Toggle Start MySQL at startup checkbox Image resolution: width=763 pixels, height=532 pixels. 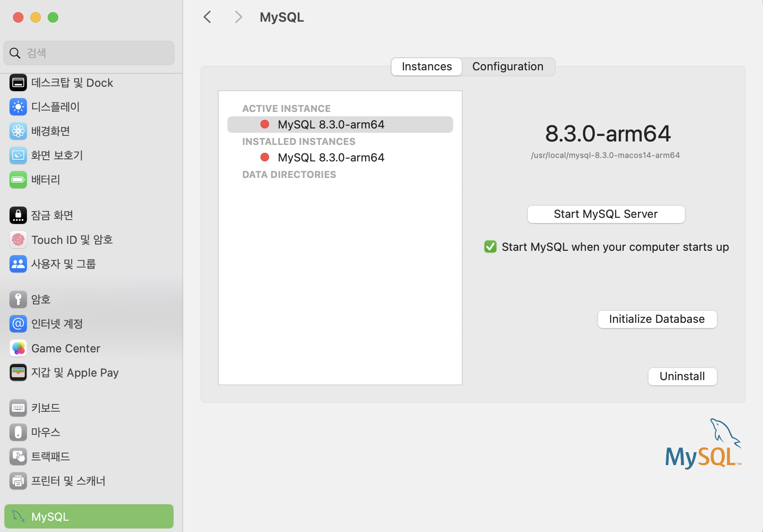pos(490,246)
